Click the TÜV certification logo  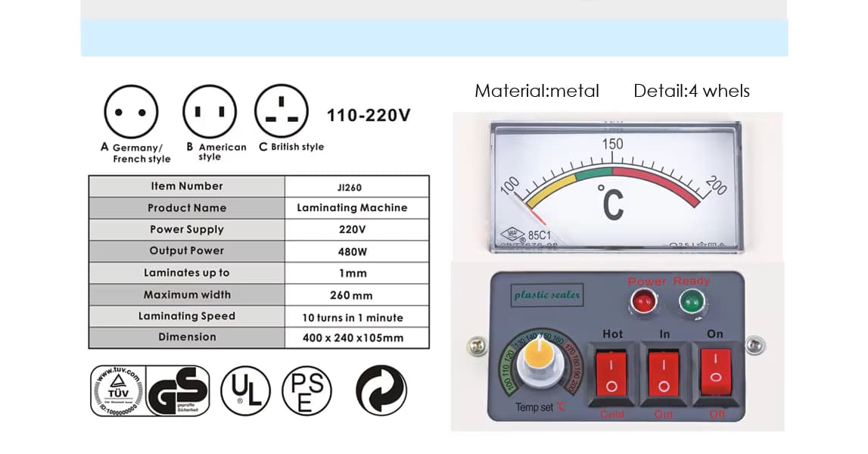click(118, 390)
